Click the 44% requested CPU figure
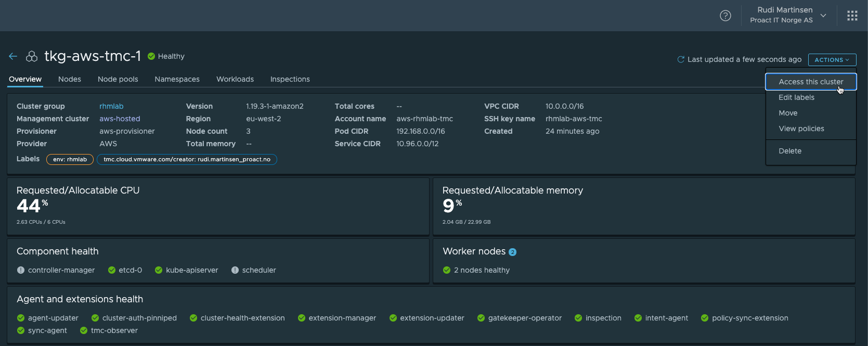Image resolution: width=868 pixels, height=346 pixels. tap(32, 206)
